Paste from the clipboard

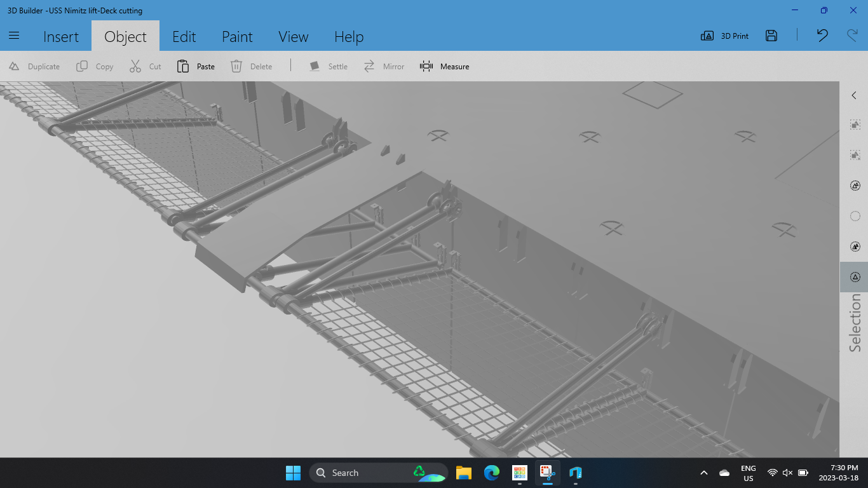click(x=196, y=66)
